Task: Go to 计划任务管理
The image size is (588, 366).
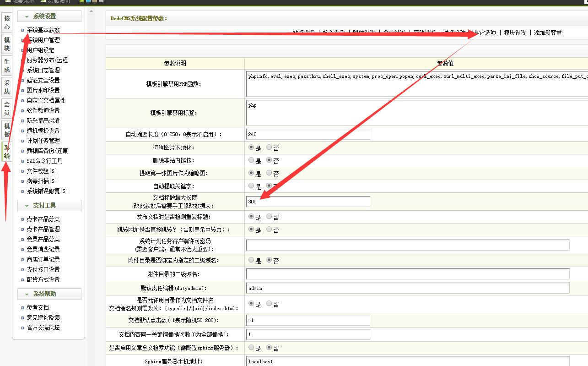Action: click(x=43, y=141)
